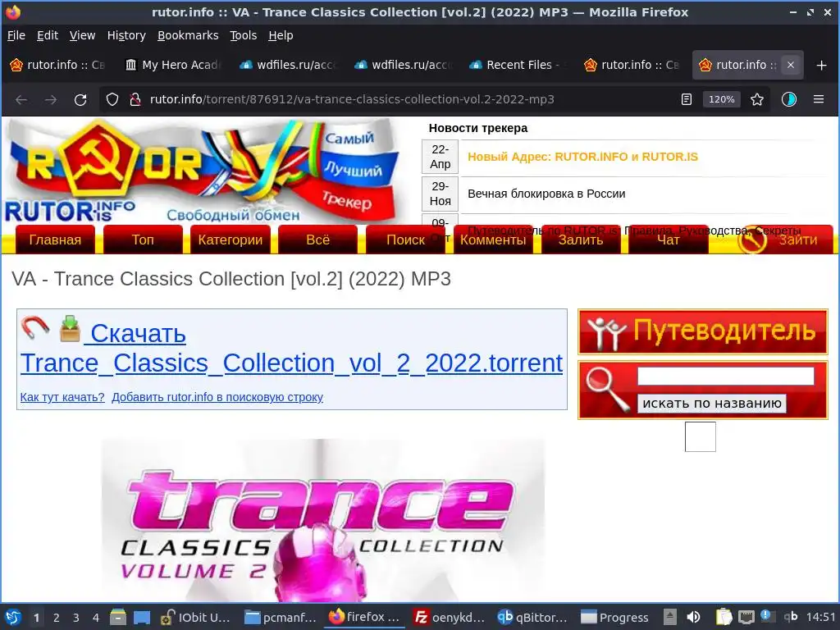The image size is (840, 630).
Task: Switch to FileZilla oenykd... taskbar window
Action: pyautogui.click(x=449, y=618)
